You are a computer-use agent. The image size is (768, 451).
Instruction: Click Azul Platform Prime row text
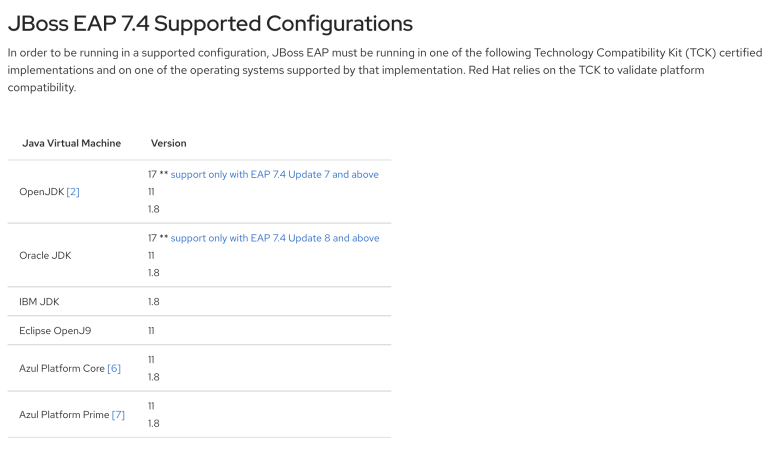(x=64, y=415)
